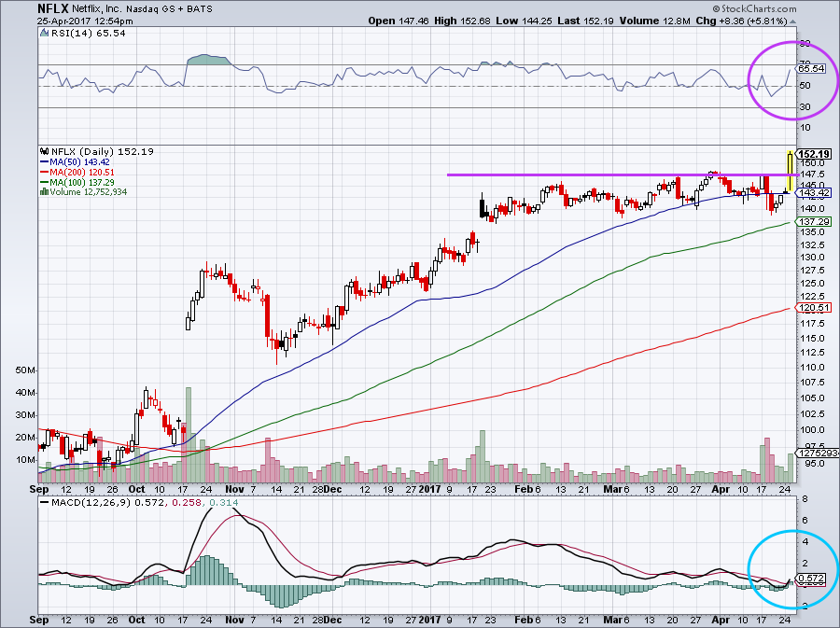Click the RSI panel indicator icon
This screenshot has width=840, height=628.
[45, 34]
